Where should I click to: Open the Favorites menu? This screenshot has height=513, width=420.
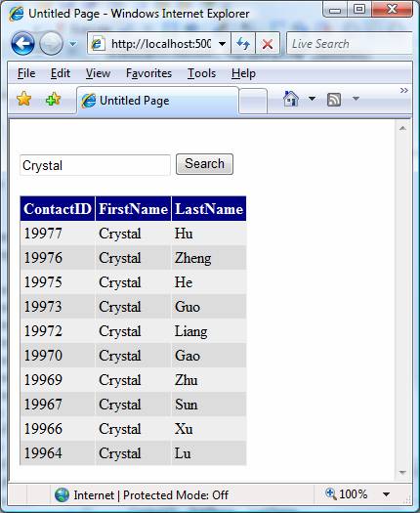click(x=148, y=73)
